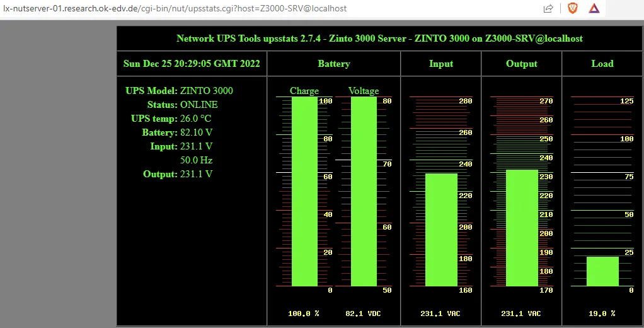Click the green Output voltage bar

tap(522, 228)
